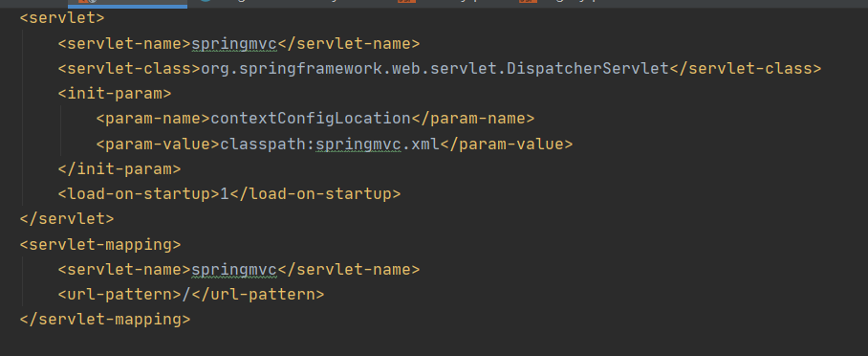Click the contextConfigLocation parameter name
Viewport: 868px width, 356px height.
311,118
